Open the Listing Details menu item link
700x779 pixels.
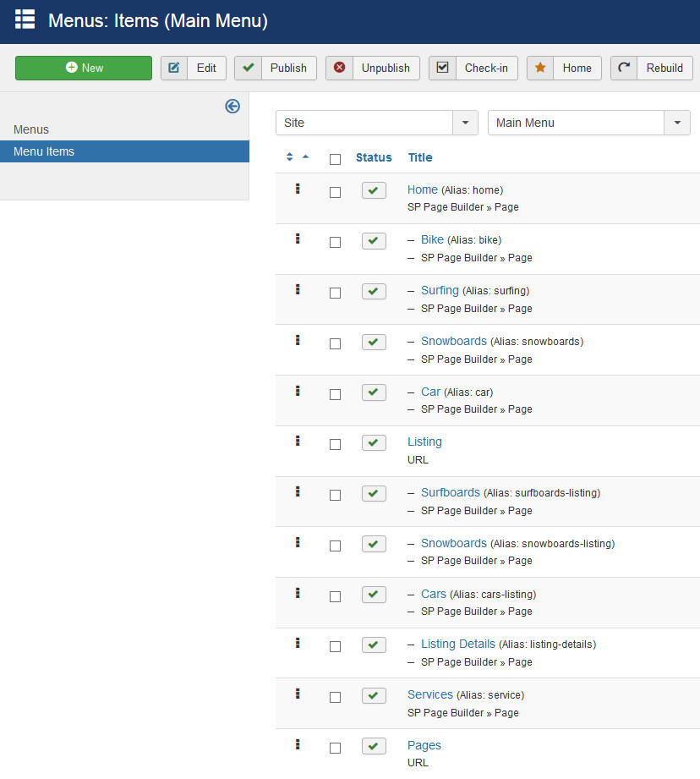(x=457, y=644)
